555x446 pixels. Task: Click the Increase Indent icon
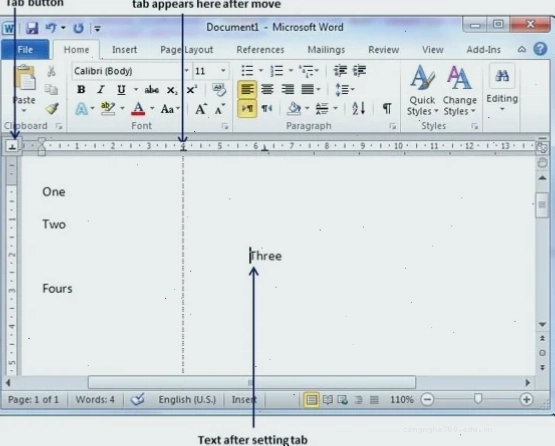tap(360, 71)
